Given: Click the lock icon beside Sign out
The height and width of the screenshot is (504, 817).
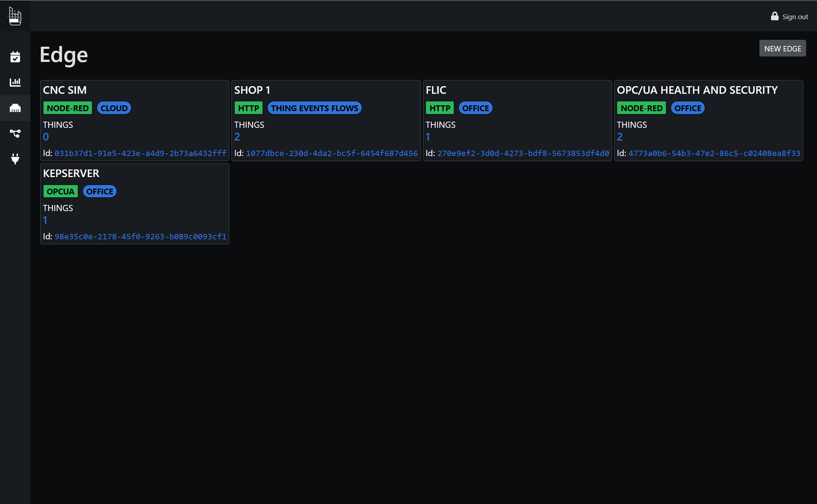Looking at the screenshot, I should 775,16.
